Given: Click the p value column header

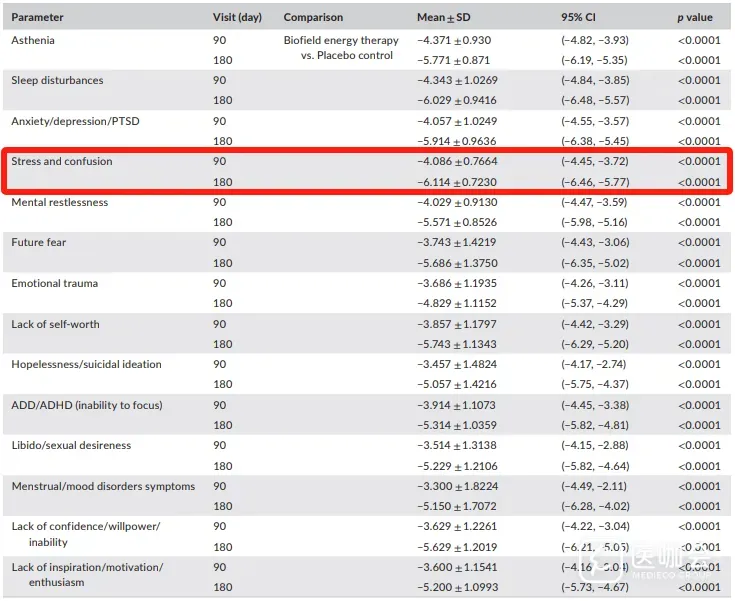Looking at the screenshot, I should pos(696,17).
